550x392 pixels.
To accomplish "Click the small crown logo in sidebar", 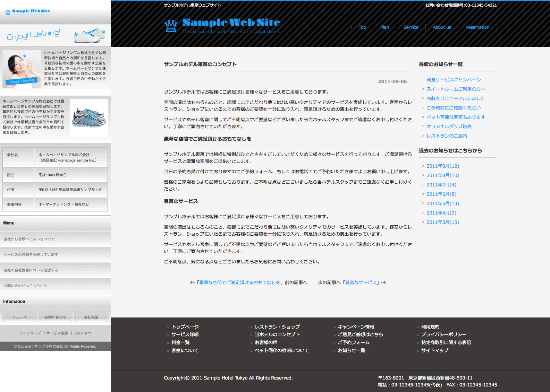I will coord(8,12).
